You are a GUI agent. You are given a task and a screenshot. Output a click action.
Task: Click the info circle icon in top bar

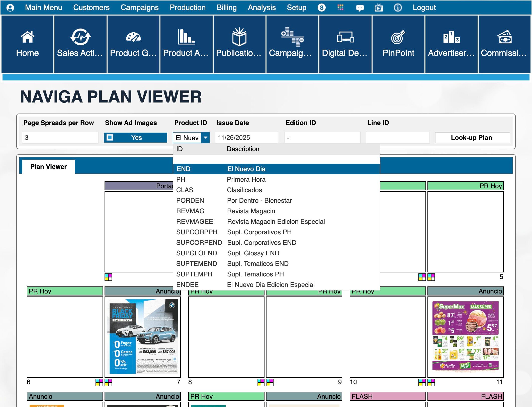pos(398,8)
